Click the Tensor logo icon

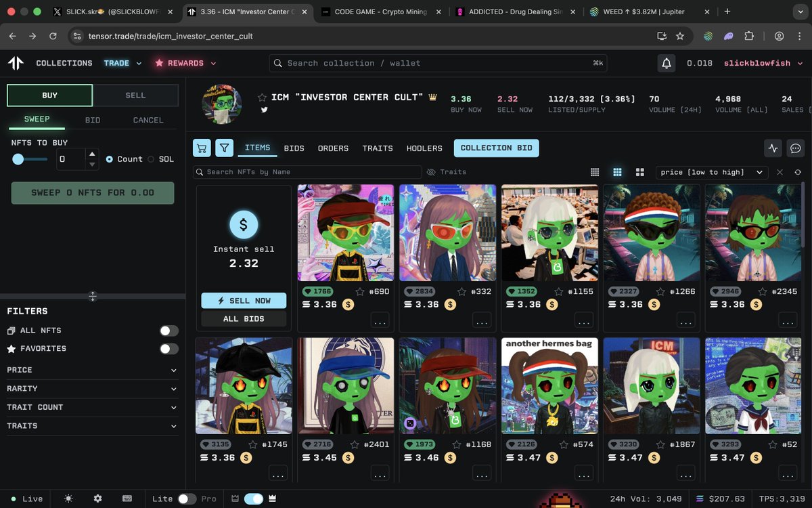point(16,63)
